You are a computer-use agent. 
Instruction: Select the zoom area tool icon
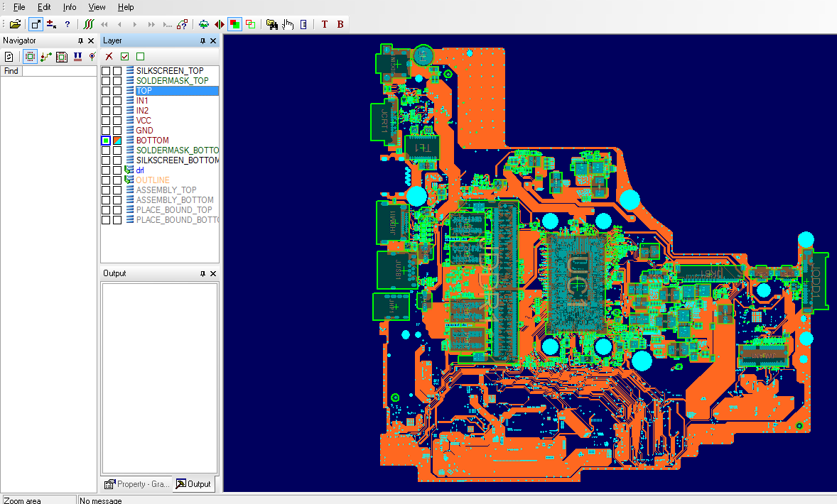(36, 24)
